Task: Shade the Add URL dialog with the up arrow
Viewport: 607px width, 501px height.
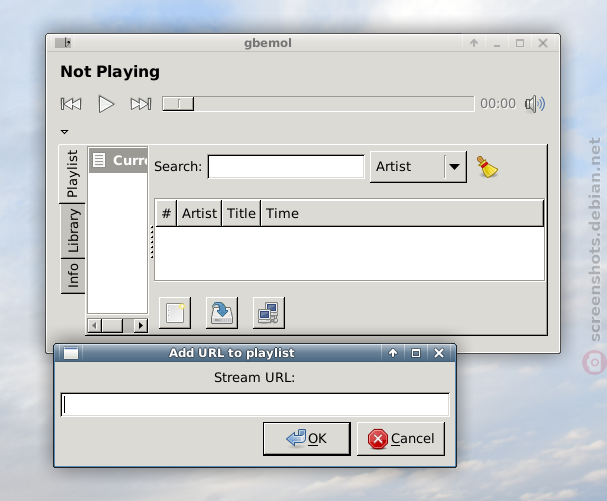Action: pos(393,353)
